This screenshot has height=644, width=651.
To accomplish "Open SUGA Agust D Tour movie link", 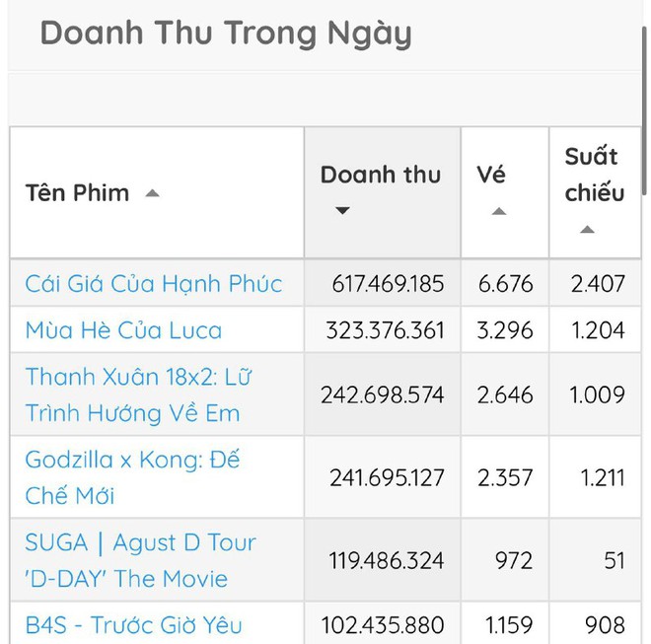I will [x=140, y=560].
